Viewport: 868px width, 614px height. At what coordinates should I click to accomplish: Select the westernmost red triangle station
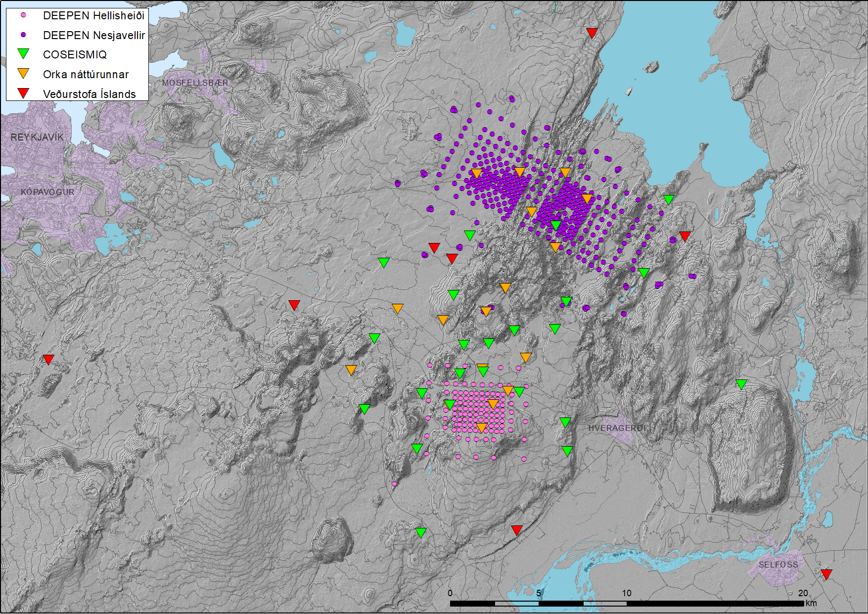tap(48, 359)
